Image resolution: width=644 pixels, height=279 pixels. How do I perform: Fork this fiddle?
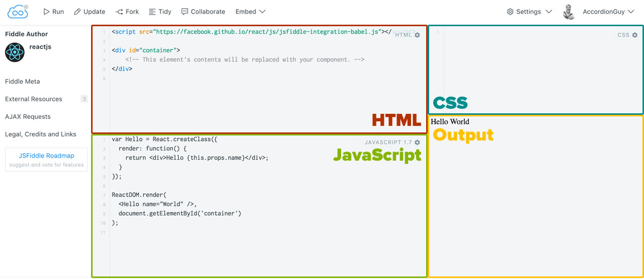coord(127,12)
